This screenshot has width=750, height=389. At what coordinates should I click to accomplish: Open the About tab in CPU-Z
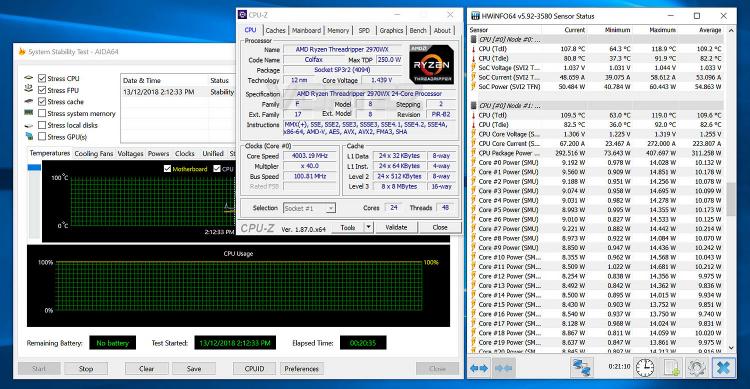(x=442, y=30)
